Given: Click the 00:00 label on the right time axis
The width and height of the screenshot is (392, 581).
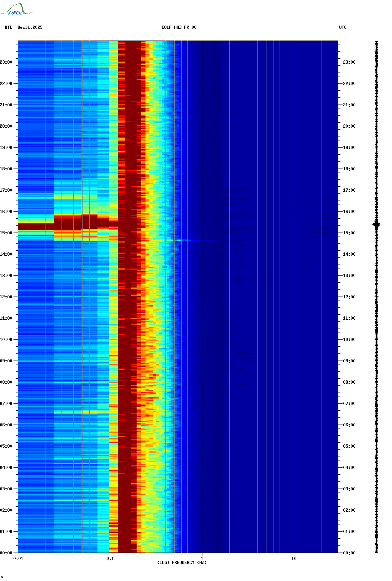Looking at the screenshot, I should (349, 553).
